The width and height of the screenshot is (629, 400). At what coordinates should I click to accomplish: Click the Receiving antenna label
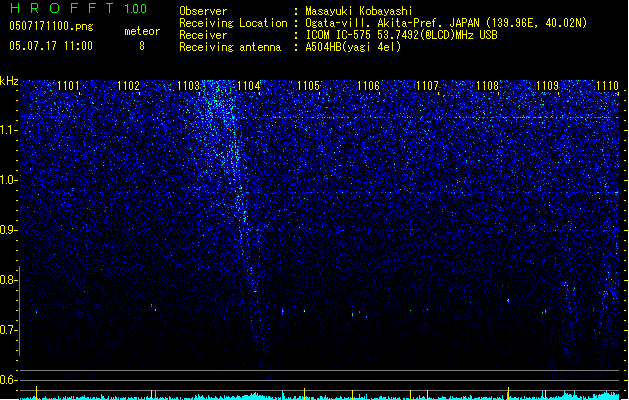point(230,47)
